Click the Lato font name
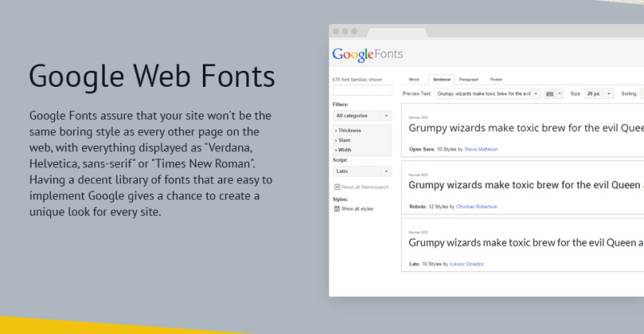 [414, 264]
